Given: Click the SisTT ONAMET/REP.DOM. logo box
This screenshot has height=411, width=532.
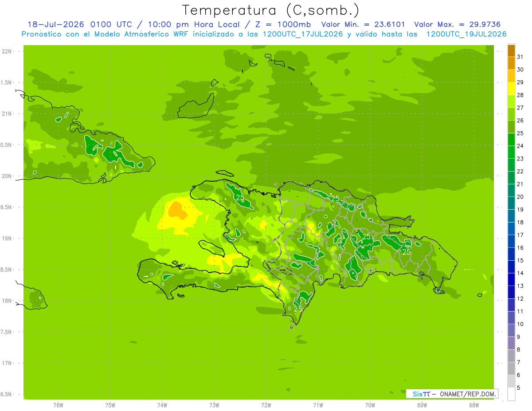Looking at the screenshot, I should pyautogui.click(x=452, y=394).
